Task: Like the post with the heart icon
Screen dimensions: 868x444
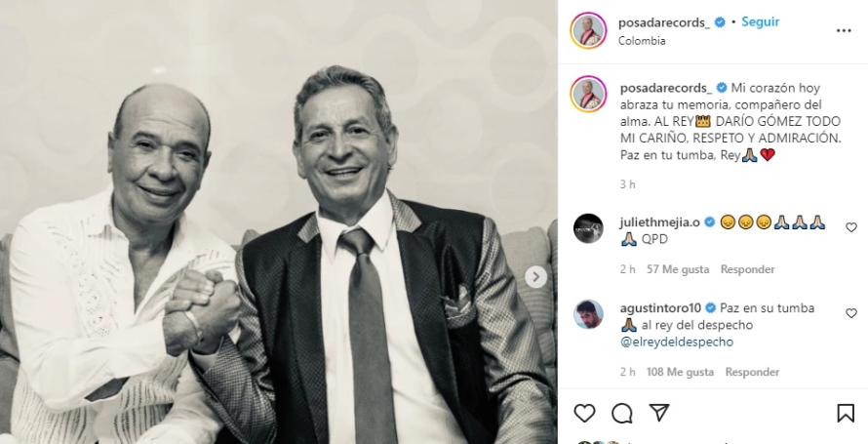Action: (x=584, y=413)
